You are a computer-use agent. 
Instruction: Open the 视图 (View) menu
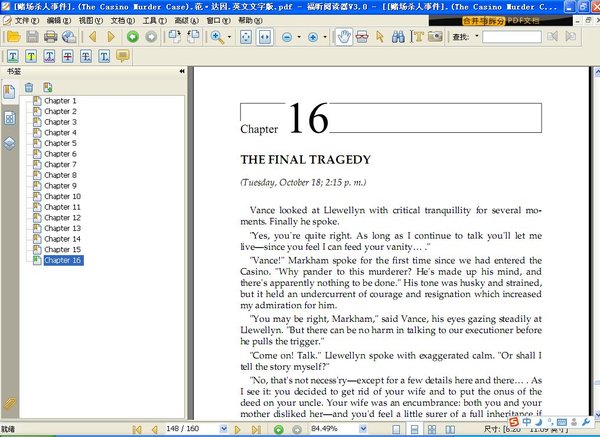coord(91,20)
